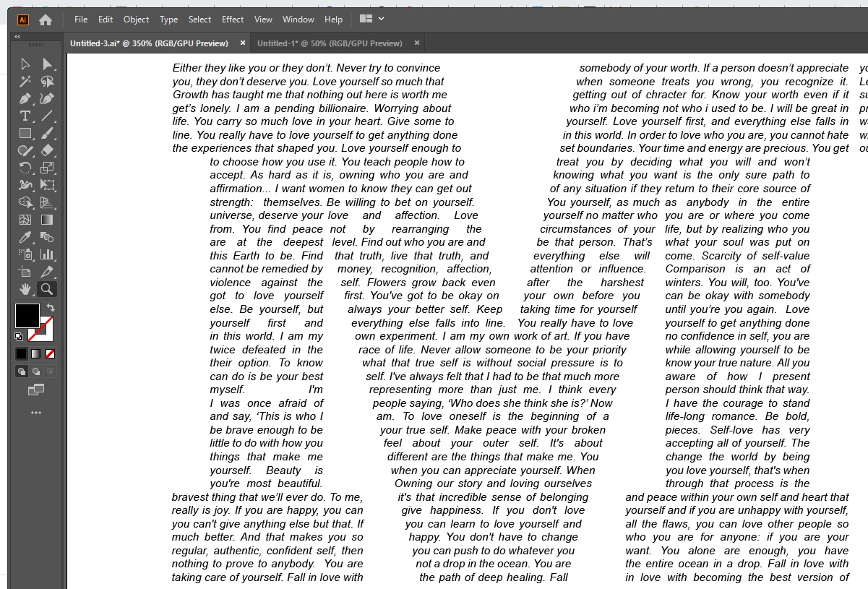Select the Magic Wand tool
868x589 pixels.
pos(25,81)
